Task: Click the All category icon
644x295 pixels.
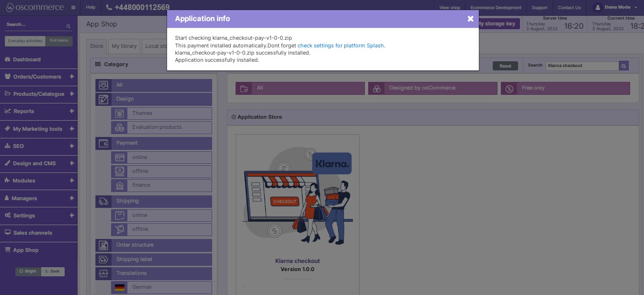Action: (x=103, y=85)
